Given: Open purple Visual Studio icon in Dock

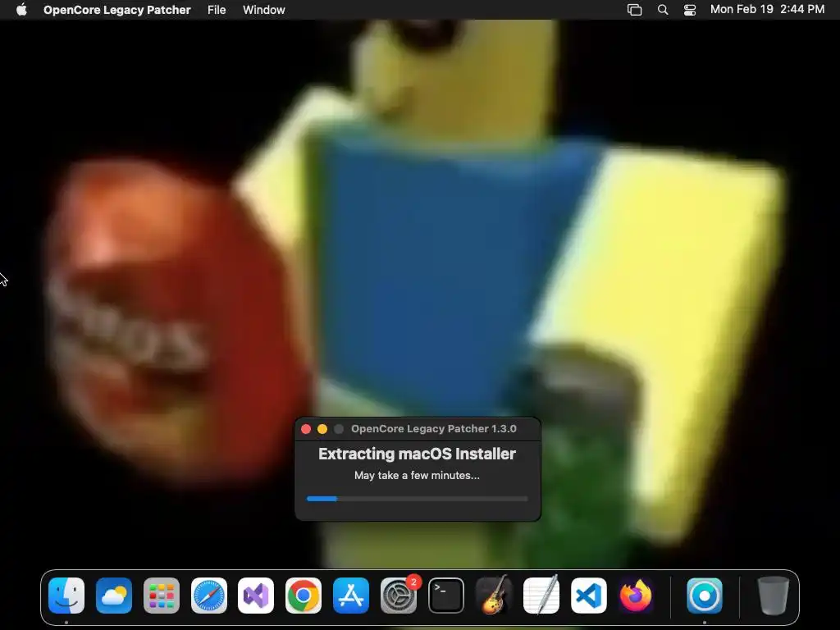Looking at the screenshot, I should coord(256,596).
